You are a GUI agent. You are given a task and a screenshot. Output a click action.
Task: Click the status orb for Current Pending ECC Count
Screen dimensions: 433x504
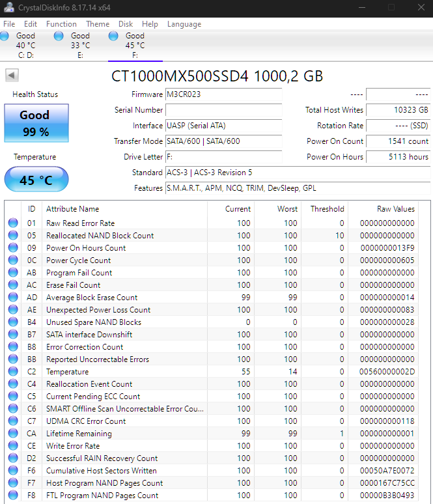click(x=13, y=396)
